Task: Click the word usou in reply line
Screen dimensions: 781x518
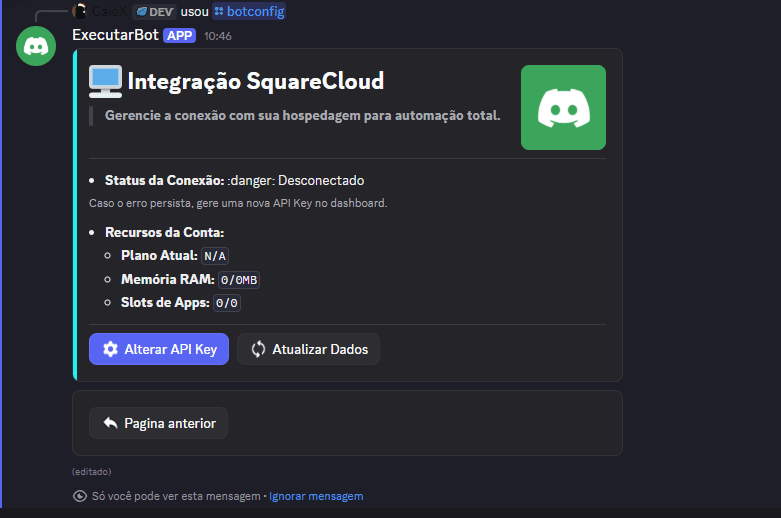Action: [195, 11]
